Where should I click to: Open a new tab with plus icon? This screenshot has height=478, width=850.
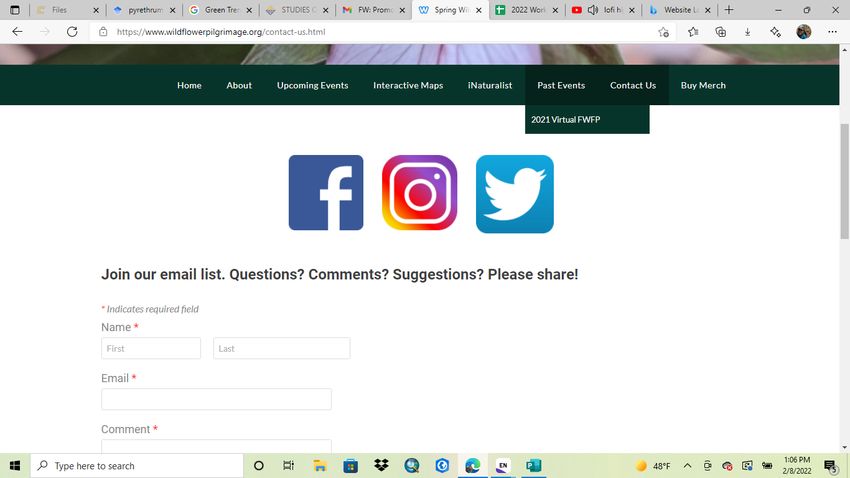pyautogui.click(x=729, y=10)
